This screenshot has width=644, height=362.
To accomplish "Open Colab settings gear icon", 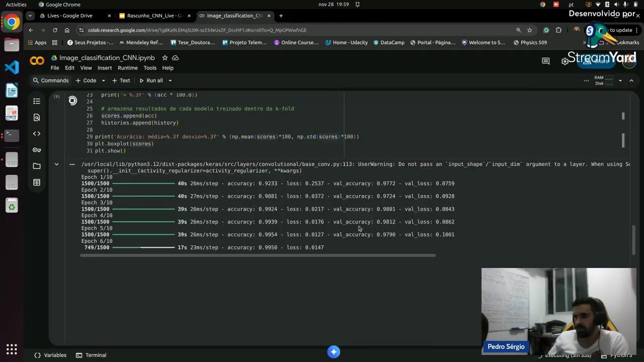I will tap(565, 61).
